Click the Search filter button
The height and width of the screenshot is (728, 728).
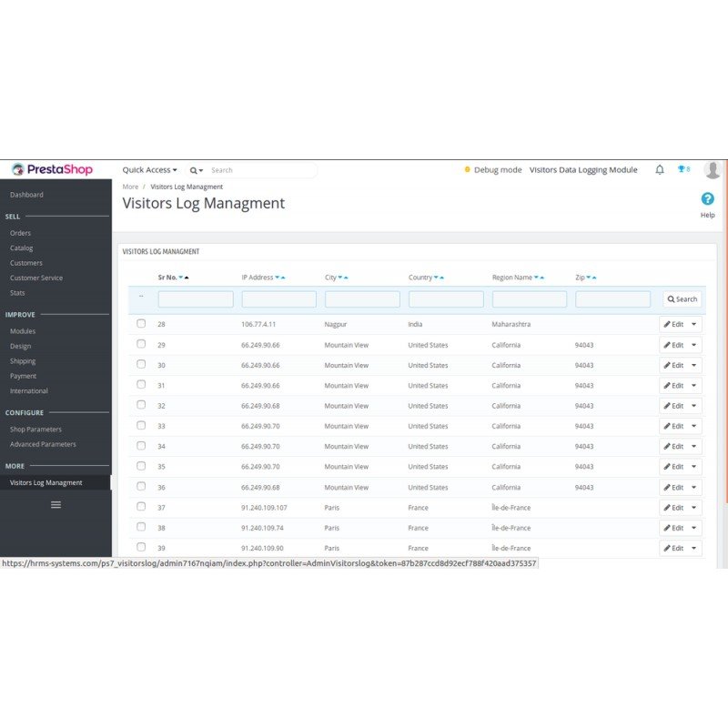coord(682,299)
